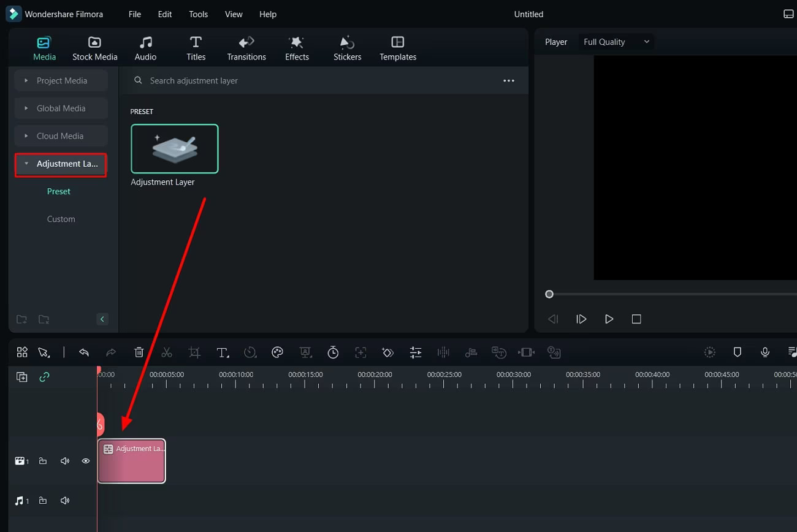This screenshot has width=797, height=532.
Task: Click the add track icon
Action: click(x=22, y=377)
